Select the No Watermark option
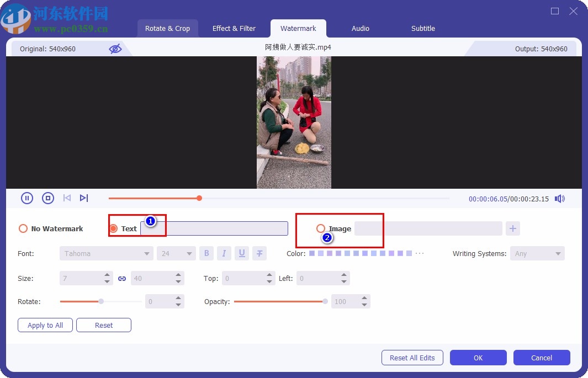This screenshot has width=588, height=378. (23, 228)
